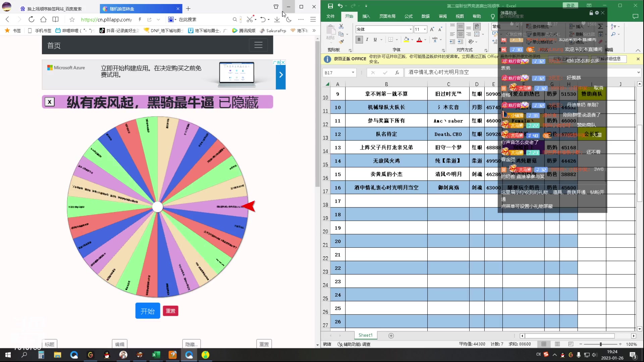Switch to the 数据 ribbon tab
The height and width of the screenshot is (362, 644).
click(x=426, y=16)
